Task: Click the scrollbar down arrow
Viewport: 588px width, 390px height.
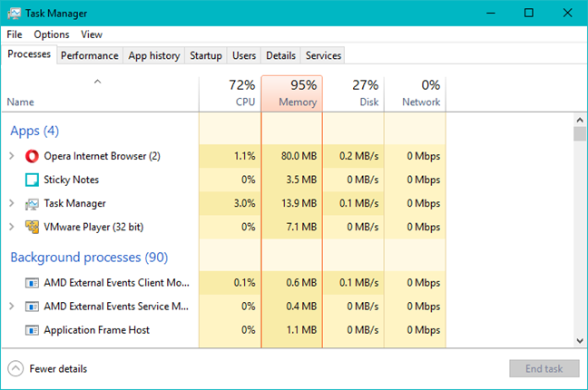Action: pyautogui.click(x=580, y=341)
